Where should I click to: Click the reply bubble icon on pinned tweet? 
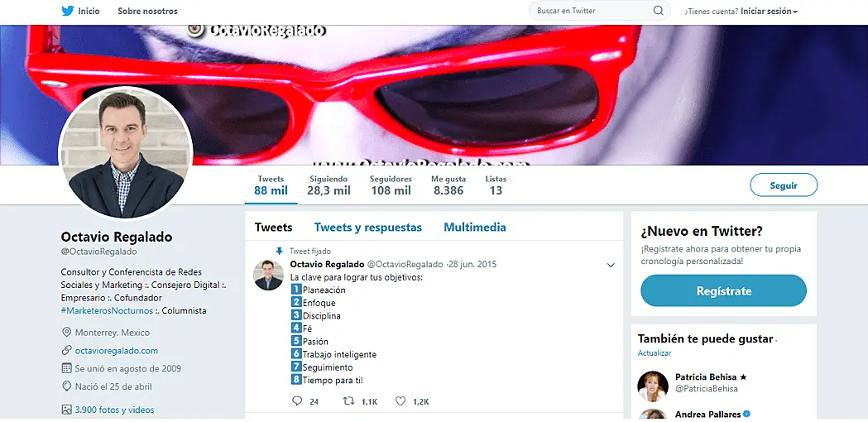297,401
